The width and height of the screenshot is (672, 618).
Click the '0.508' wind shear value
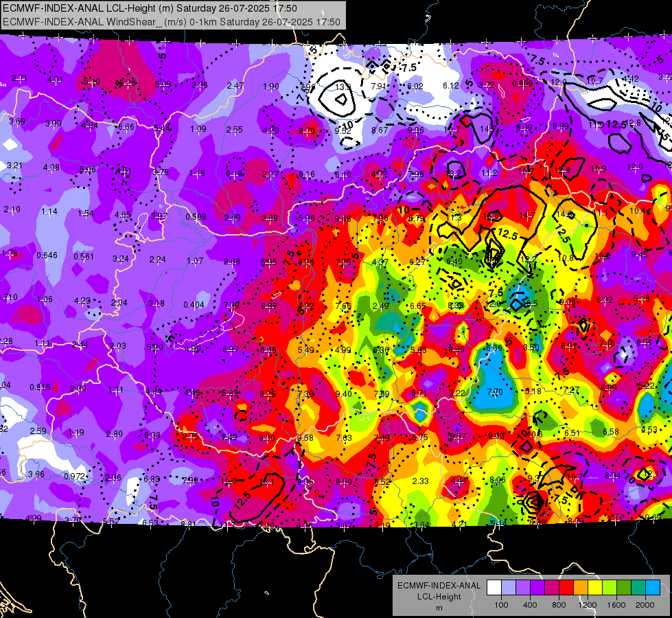tap(196, 216)
